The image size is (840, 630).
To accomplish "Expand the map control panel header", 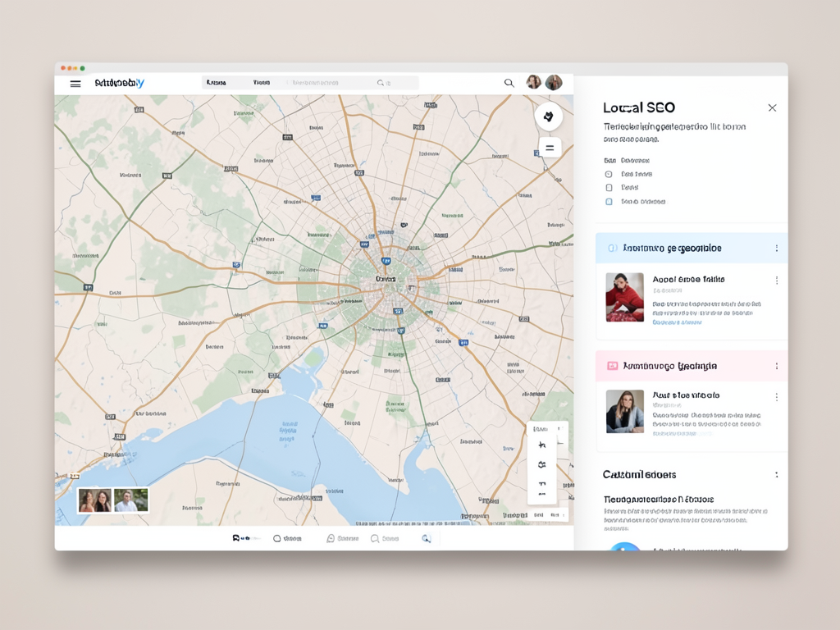I will coord(546,429).
